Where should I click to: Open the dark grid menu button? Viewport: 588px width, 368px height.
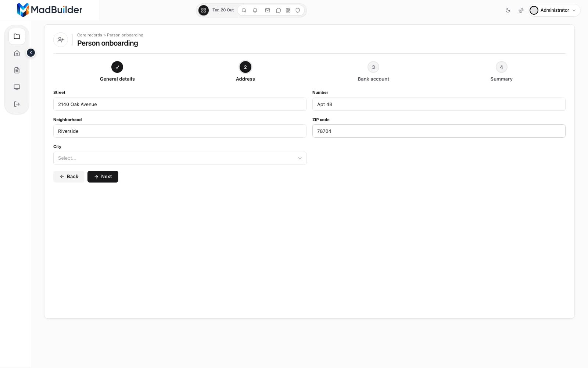[x=204, y=10]
